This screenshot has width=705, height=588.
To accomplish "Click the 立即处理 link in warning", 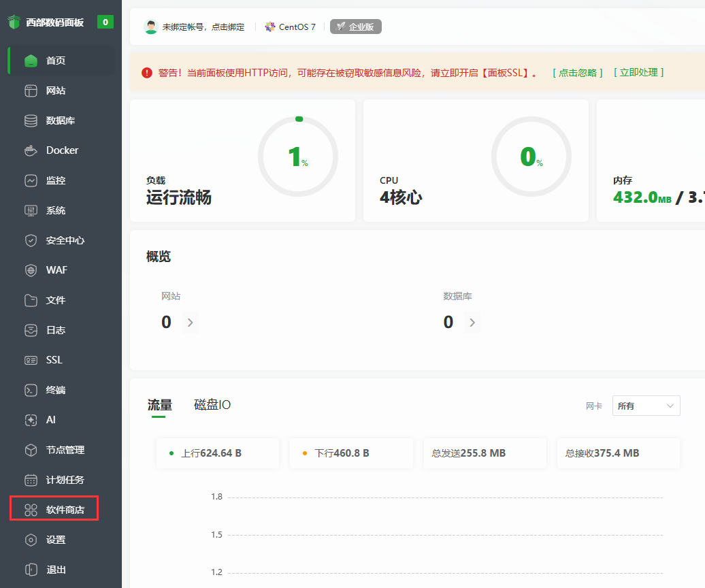I will tap(639, 72).
